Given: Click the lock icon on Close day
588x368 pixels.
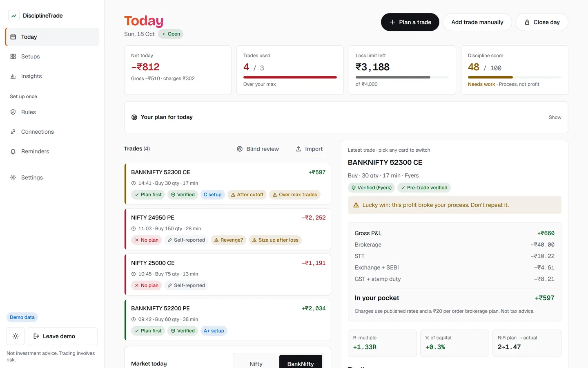Looking at the screenshot, I should tap(527, 22).
